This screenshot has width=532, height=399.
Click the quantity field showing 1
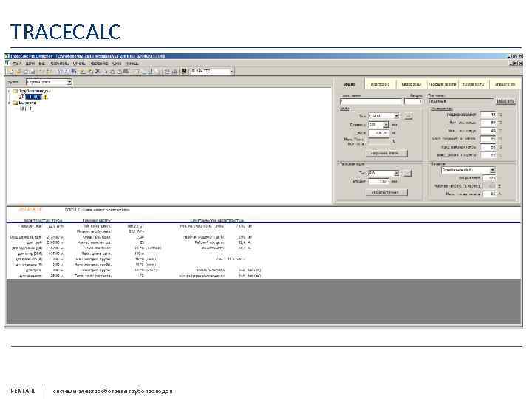pos(413,101)
